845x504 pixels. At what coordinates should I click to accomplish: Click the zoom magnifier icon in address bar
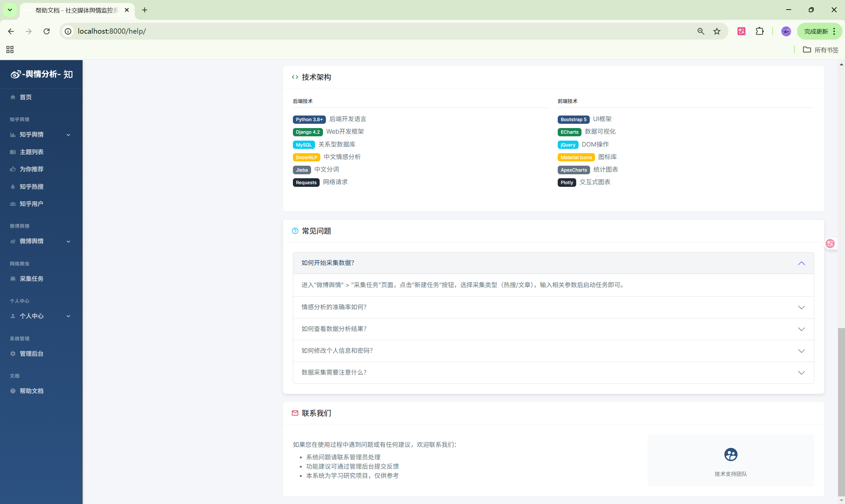pyautogui.click(x=701, y=31)
